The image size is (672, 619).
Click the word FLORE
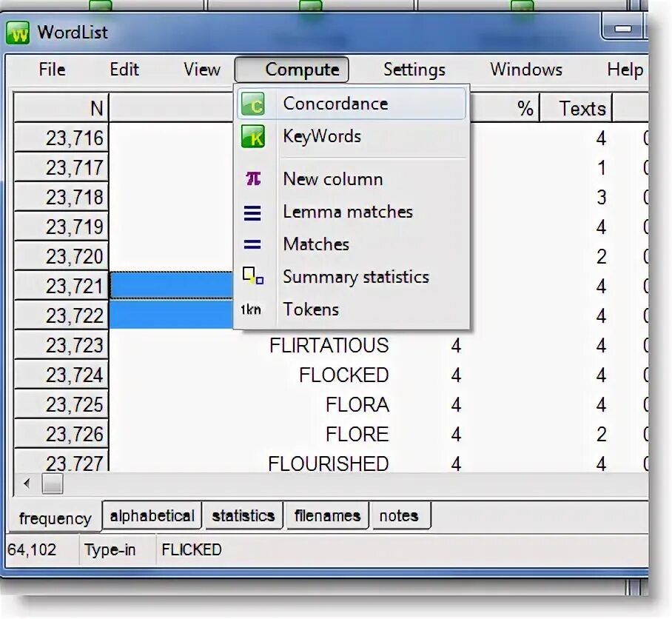[357, 434]
